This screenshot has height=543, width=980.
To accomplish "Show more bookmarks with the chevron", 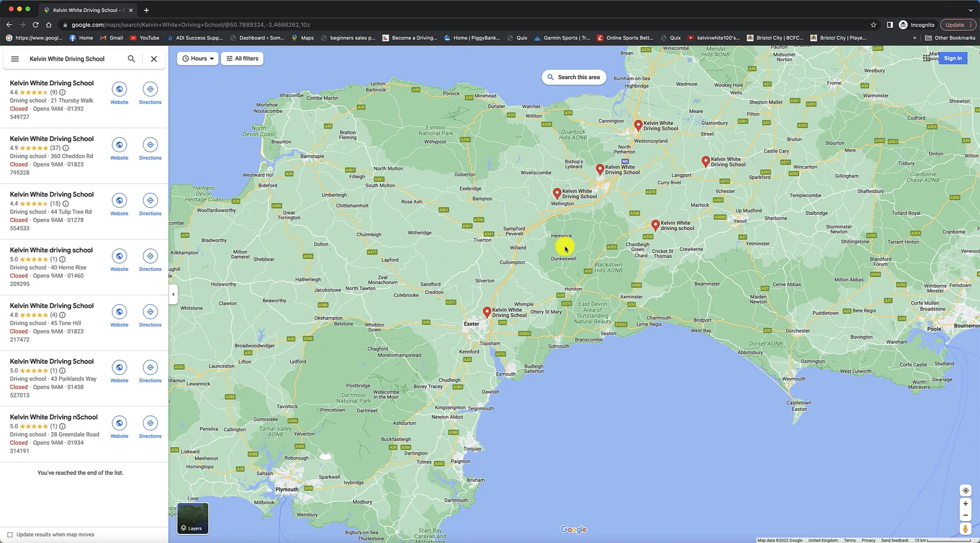I will (914, 38).
